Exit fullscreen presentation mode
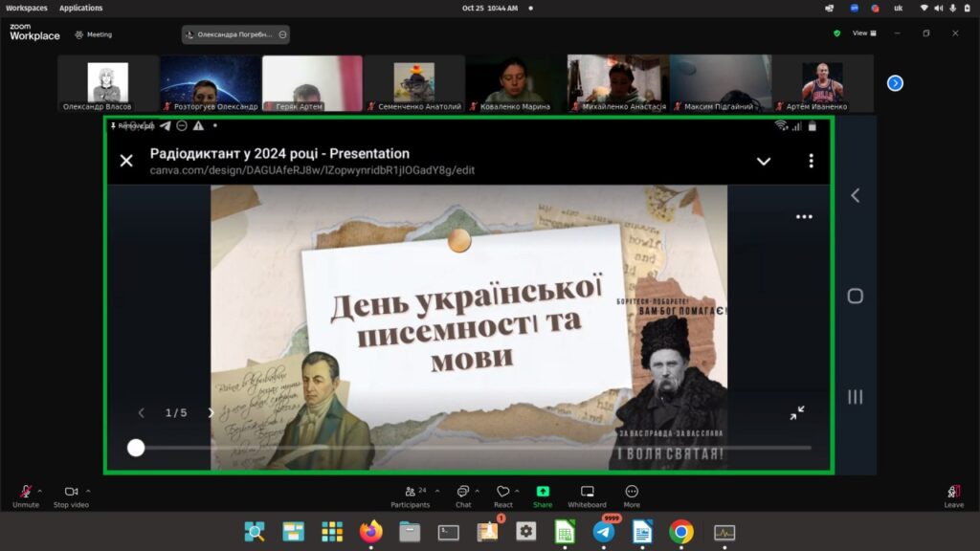980x551 pixels. pos(797,413)
